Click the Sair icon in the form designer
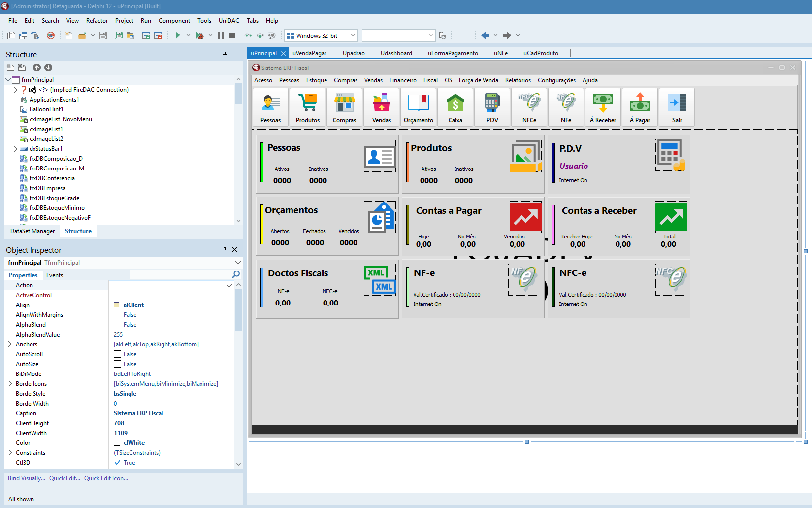The image size is (812, 508). click(677, 107)
